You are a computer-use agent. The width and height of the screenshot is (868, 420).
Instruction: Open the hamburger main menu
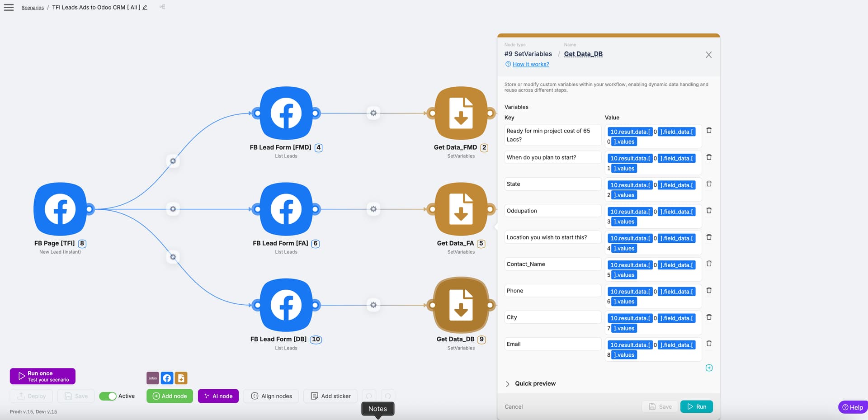9,7
